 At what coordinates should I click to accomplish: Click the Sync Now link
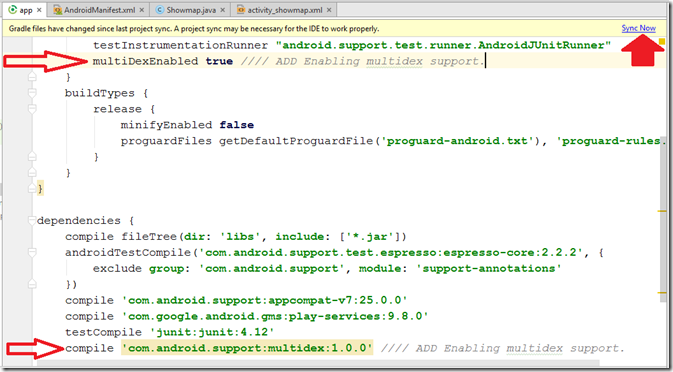639,28
